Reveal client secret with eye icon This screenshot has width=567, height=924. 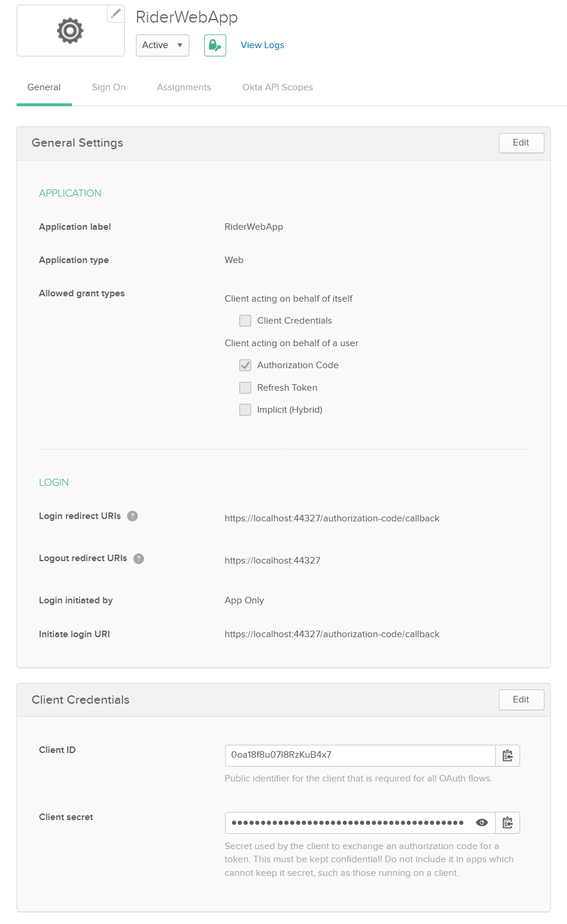pos(482,822)
